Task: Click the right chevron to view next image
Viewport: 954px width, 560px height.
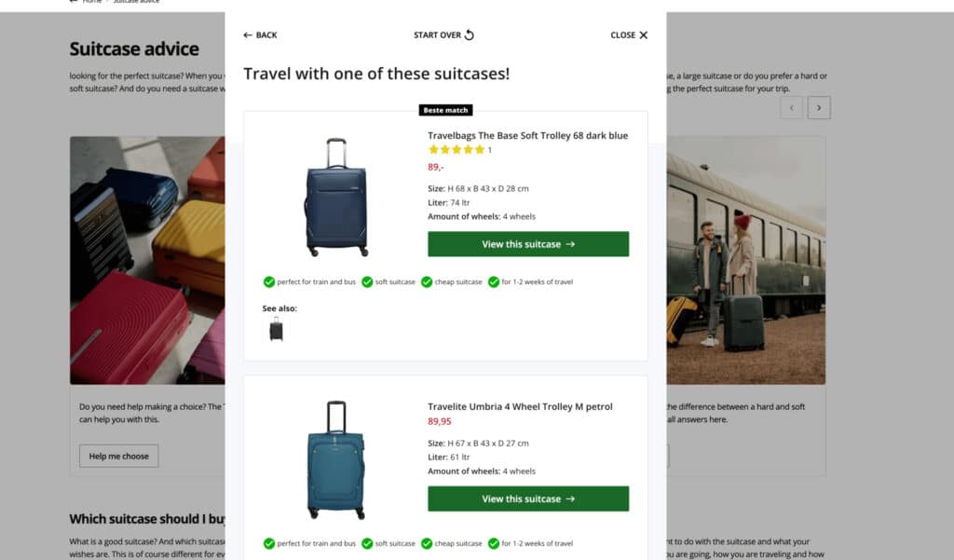Action: (x=819, y=107)
